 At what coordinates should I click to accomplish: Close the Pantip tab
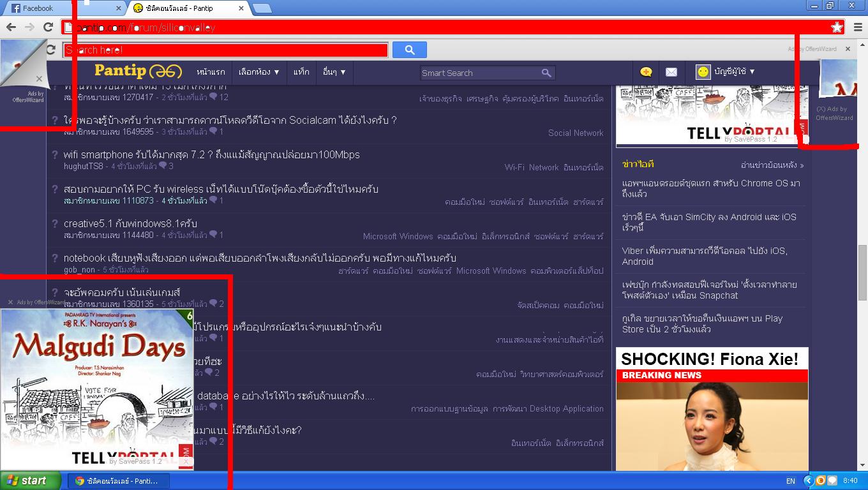coord(242,8)
